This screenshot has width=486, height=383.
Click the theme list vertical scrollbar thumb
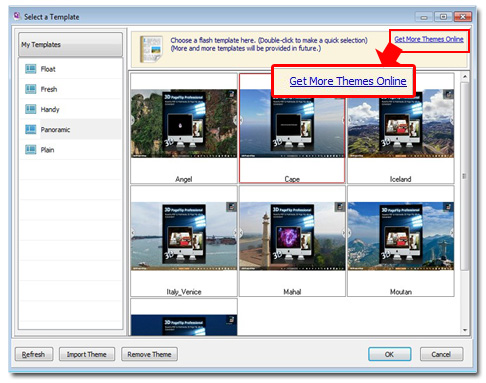[x=465, y=176]
